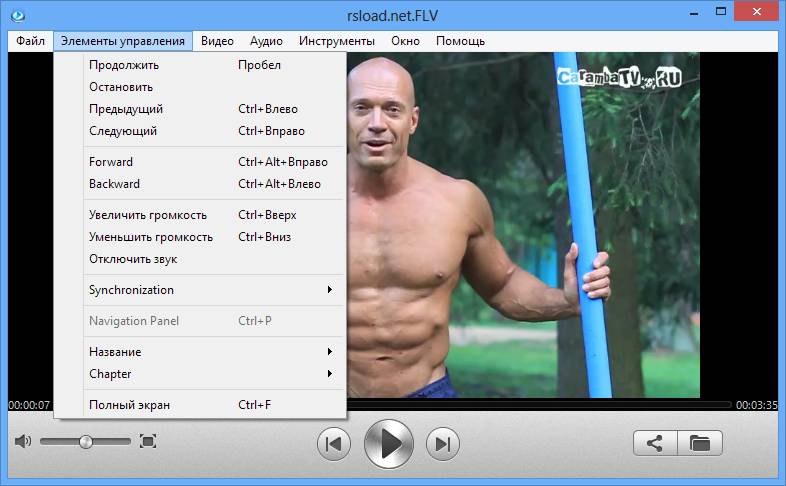Viewport: 786px width, 486px height.
Task: Seek on the playback progress bar
Action: 539,404
